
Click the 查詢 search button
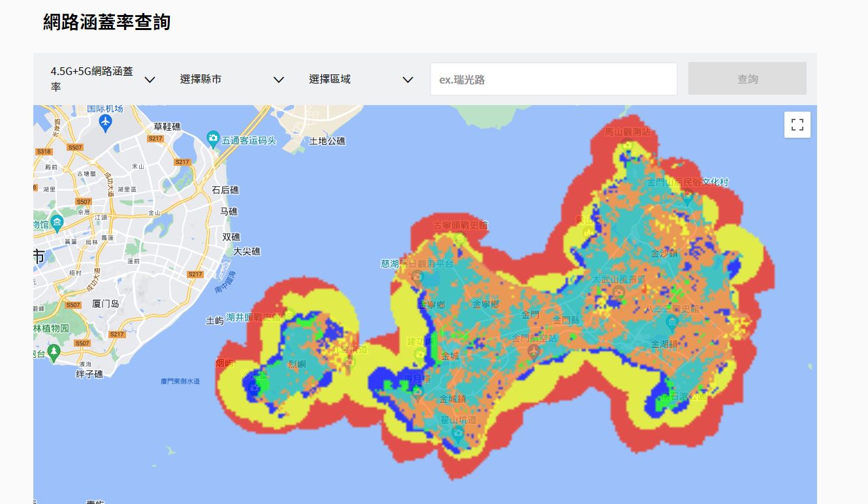point(747,78)
